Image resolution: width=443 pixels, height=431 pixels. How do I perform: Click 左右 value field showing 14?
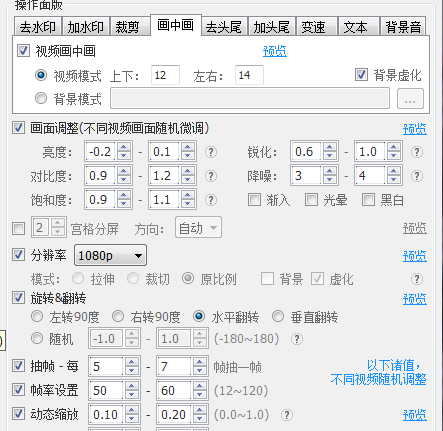coord(249,75)
